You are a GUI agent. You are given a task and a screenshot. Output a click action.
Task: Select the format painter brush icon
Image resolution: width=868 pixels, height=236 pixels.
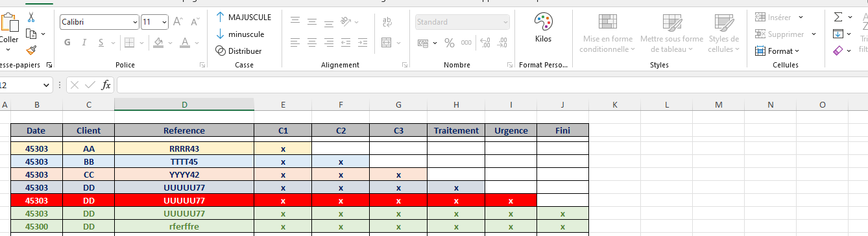(31, 51)
